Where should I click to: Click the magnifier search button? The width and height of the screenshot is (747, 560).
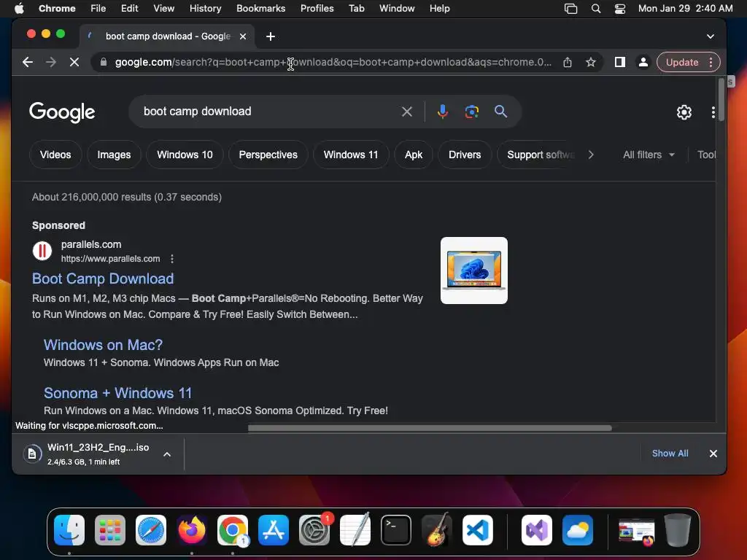500,112
